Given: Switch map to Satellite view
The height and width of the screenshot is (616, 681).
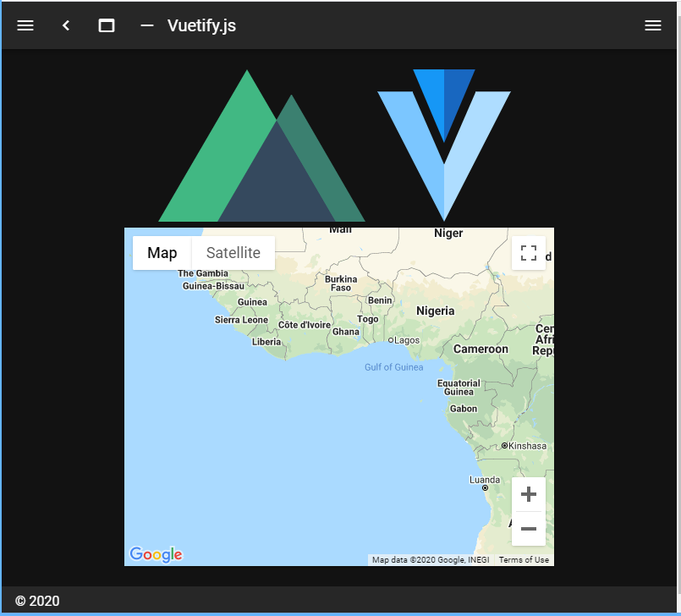Looking at the screenshot, I should (x=233, y=253).
